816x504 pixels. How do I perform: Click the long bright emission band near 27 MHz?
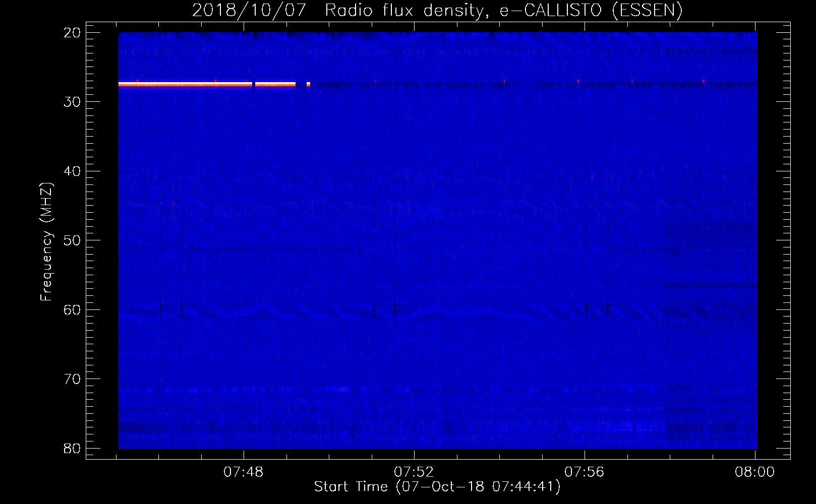[185, 84]
